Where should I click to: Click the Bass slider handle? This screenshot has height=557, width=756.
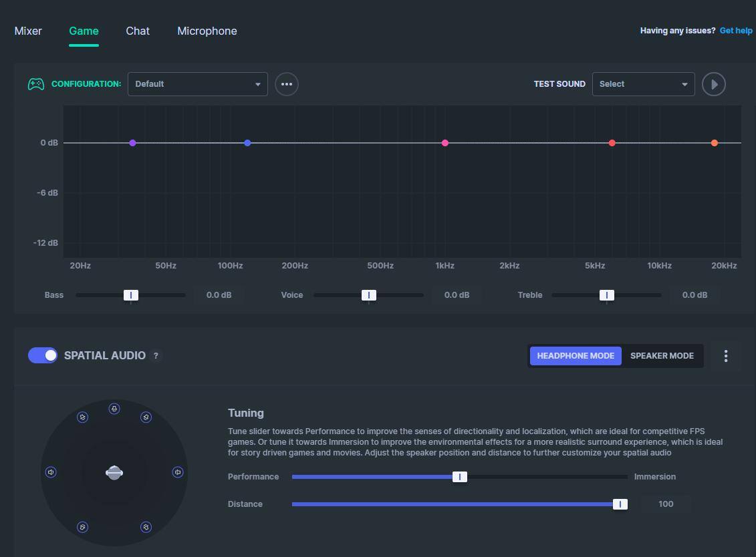click(131, 295)
